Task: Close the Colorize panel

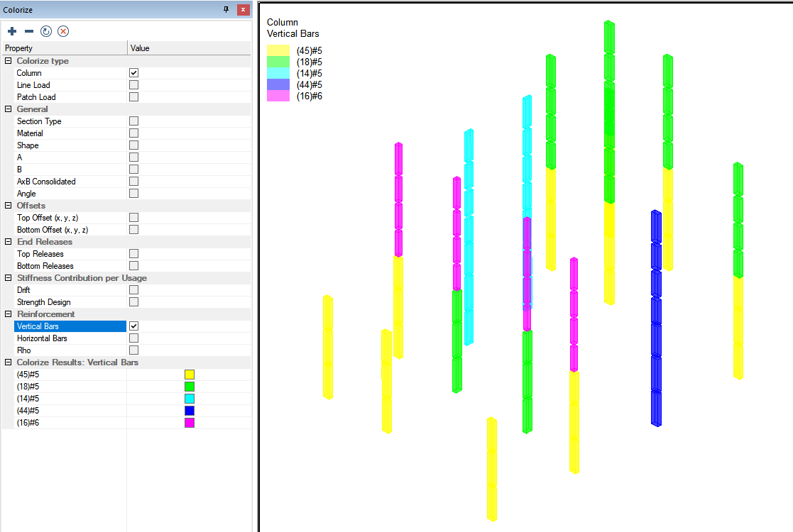Action: click(x=243, y=10)
